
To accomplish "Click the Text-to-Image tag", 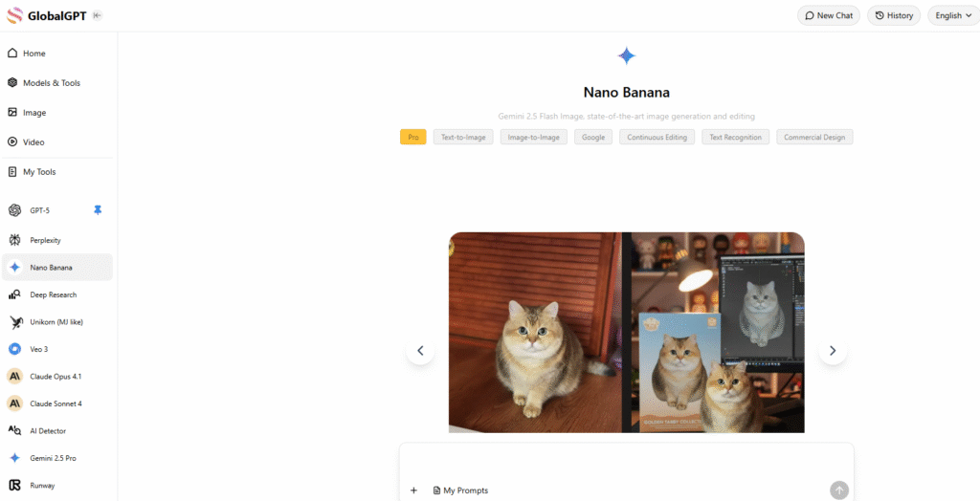I will (463, 137).
